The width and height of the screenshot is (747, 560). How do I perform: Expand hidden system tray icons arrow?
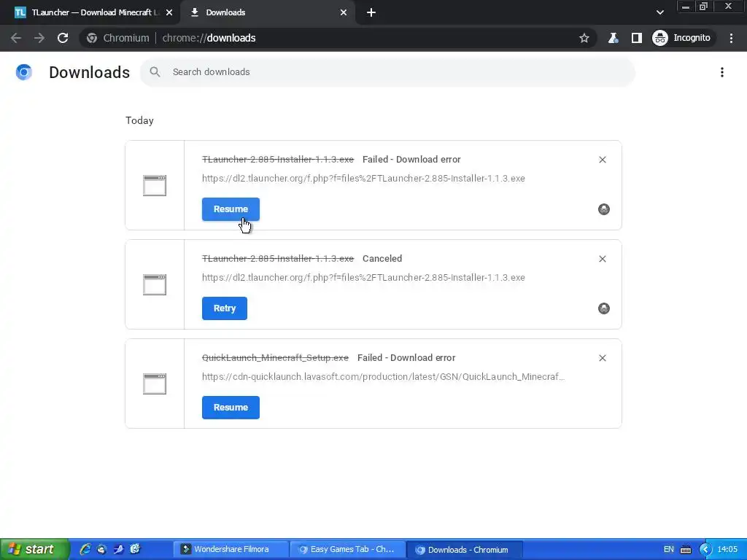[705, 549]
